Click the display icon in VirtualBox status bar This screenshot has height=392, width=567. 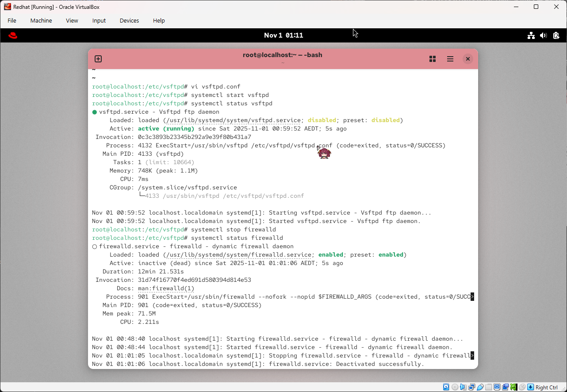(497, 387)
